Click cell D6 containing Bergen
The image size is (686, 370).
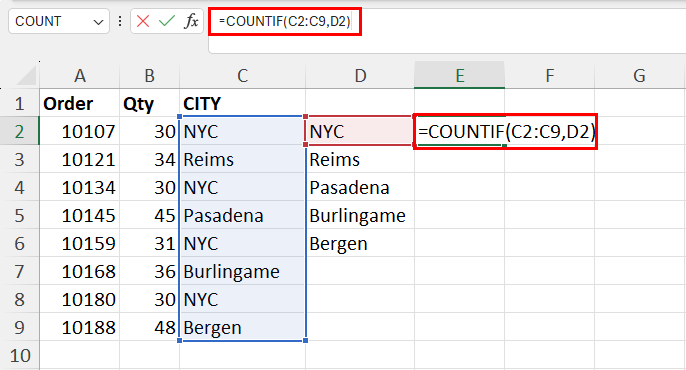click(x=360, y=243)
